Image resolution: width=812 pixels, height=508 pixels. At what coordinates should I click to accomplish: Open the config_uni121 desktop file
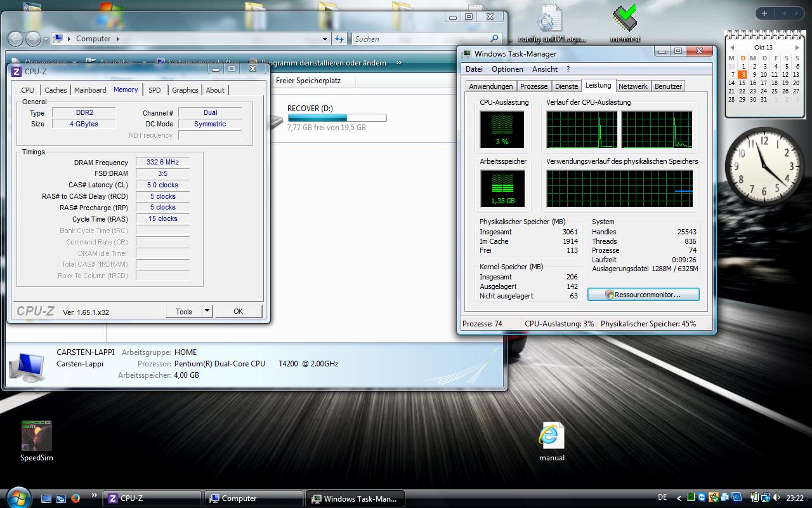click(551, 23)
